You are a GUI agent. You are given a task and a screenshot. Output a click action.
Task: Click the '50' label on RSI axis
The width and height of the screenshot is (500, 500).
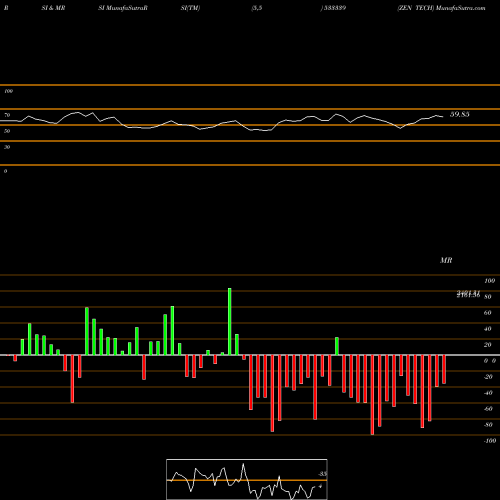[x=7, y=131]
